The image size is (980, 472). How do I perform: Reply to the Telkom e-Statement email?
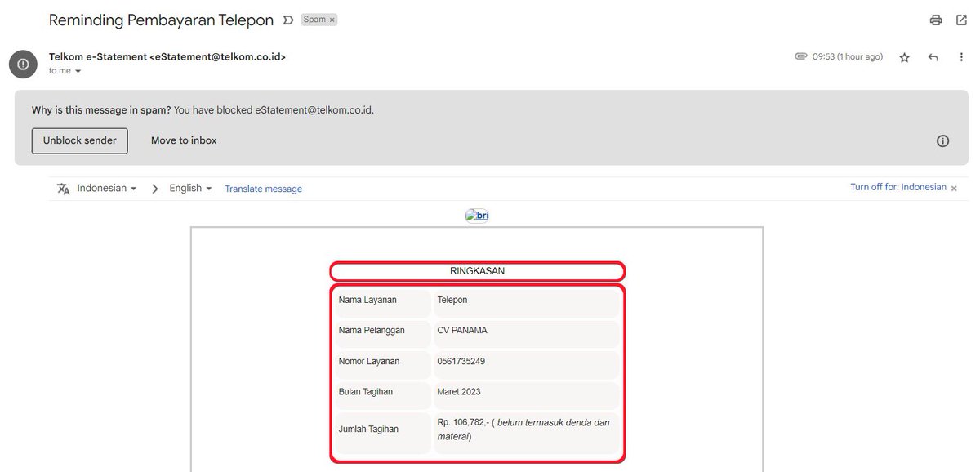[933, 58]
